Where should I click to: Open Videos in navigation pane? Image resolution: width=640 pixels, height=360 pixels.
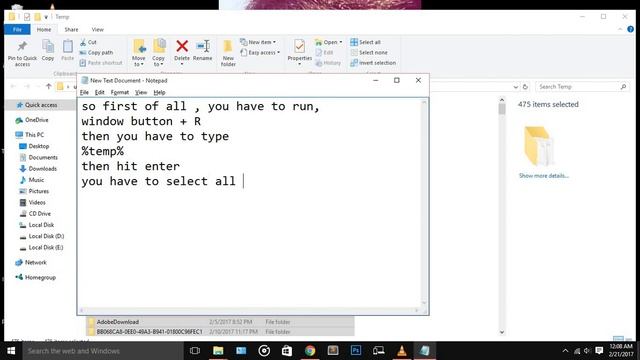pyautogui.click(x=33, y=202)
